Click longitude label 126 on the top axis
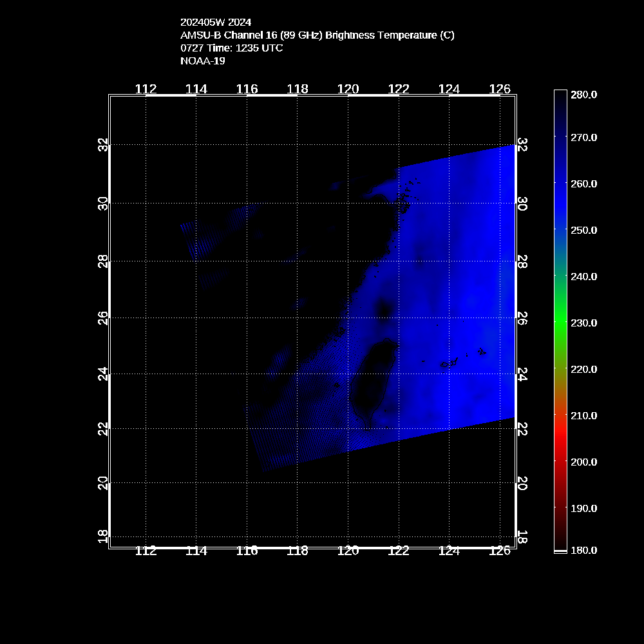 (500, 89)
